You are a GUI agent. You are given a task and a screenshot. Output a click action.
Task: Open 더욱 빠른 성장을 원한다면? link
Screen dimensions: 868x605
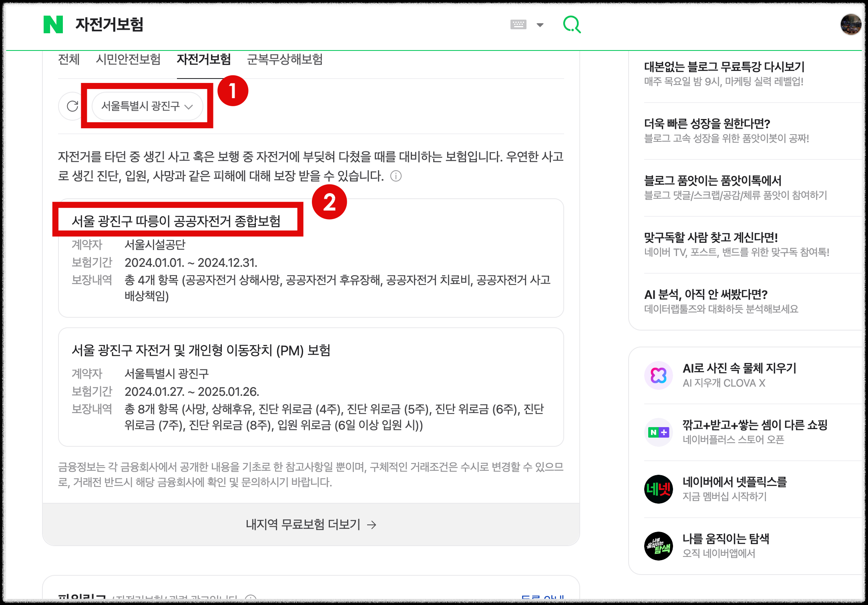point(707,123)
